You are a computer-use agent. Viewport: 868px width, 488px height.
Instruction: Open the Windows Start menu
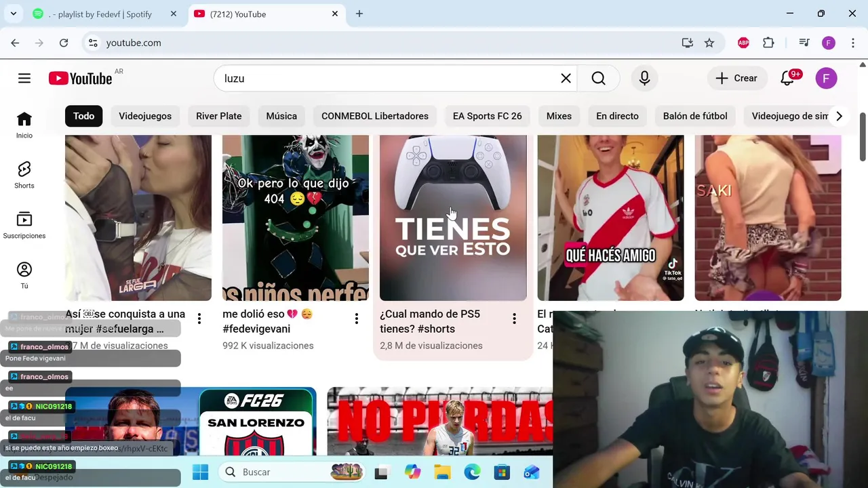point(200,472)
